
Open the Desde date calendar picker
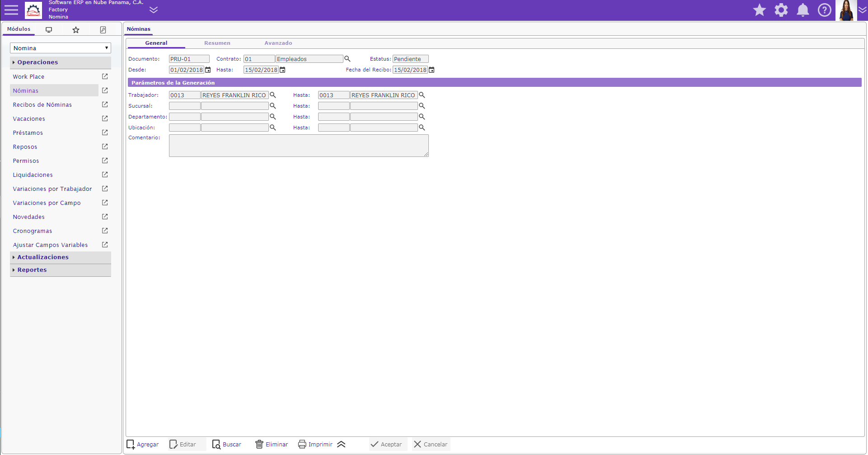click(x=208, y=70)
